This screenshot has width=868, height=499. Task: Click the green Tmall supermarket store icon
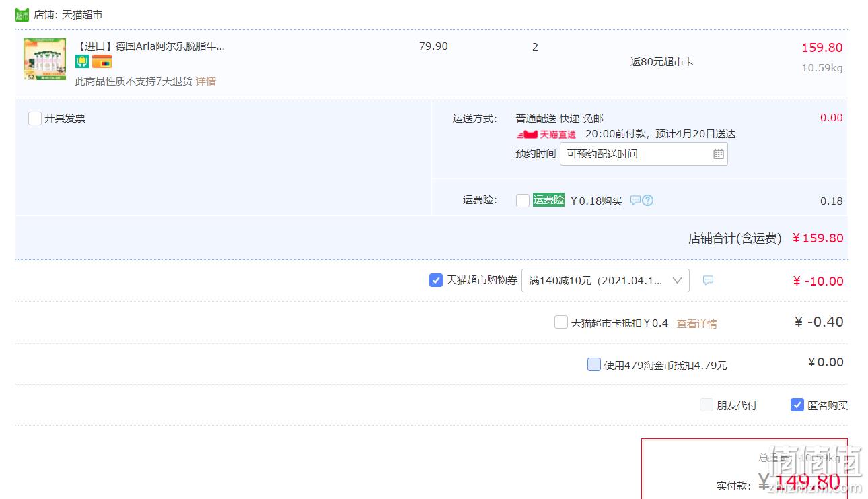coord(22,15)
